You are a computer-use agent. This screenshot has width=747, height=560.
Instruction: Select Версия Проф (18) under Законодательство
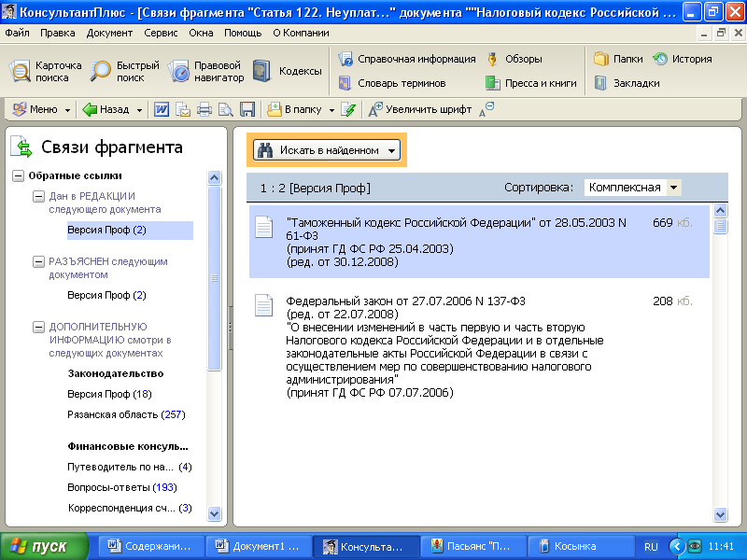109,394
